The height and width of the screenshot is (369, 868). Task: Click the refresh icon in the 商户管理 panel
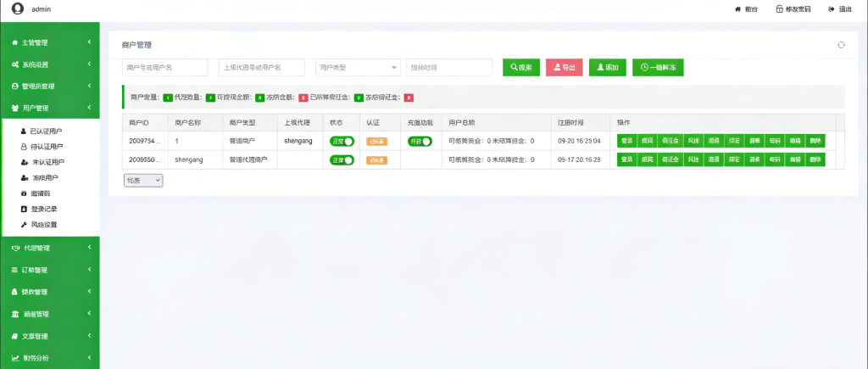[x=842, y=45]
